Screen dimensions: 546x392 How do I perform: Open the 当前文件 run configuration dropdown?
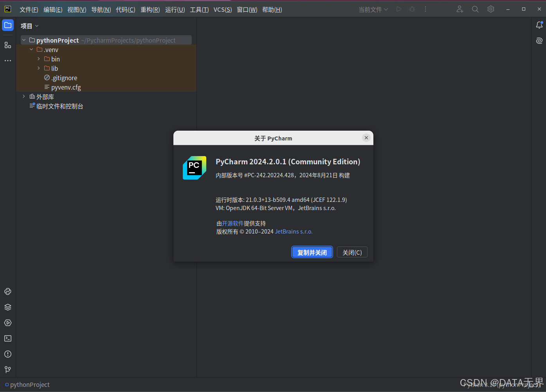click(373, 9)
